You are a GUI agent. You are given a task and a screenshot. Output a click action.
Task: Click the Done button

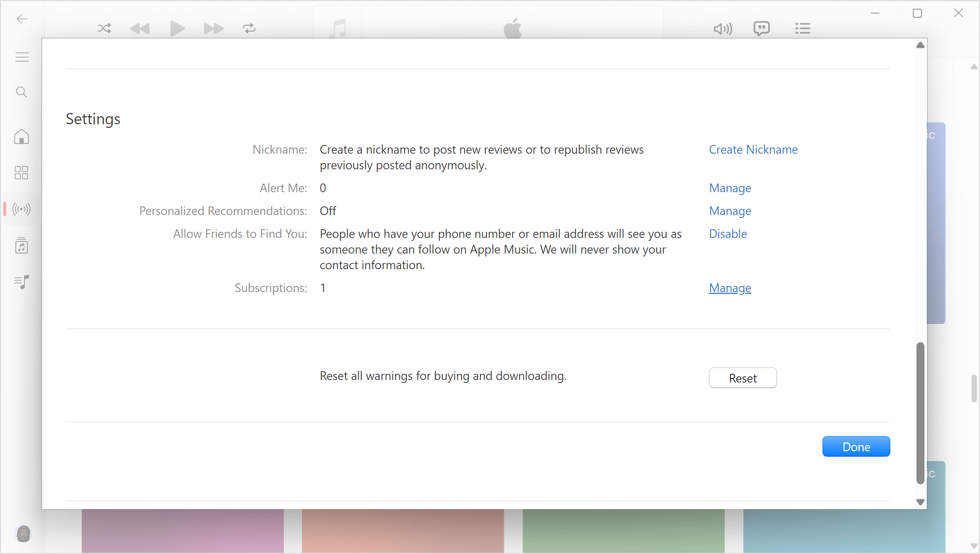tap(856, 446)
